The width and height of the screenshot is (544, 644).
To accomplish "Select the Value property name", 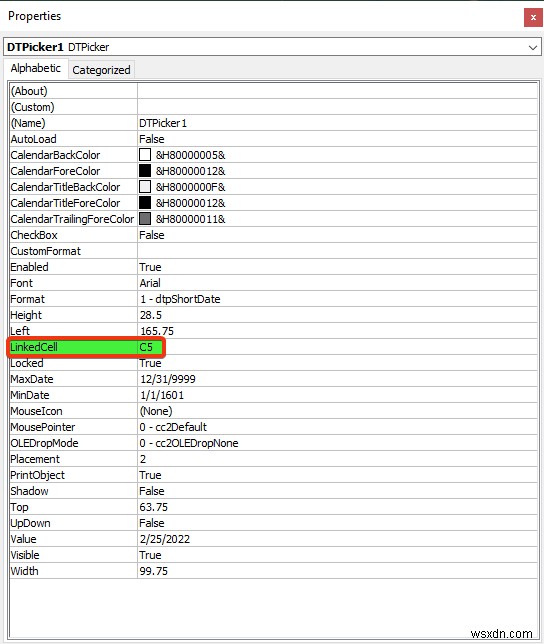I will click(23, 539).
